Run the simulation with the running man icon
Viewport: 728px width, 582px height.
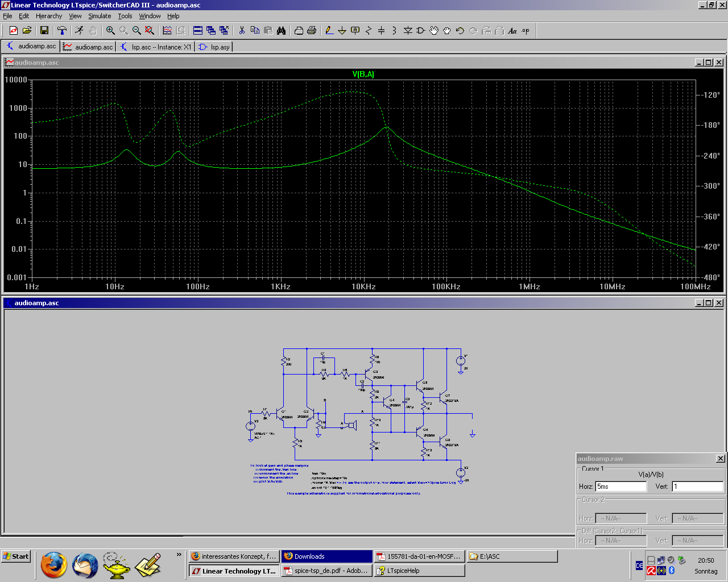pos(80,31)
